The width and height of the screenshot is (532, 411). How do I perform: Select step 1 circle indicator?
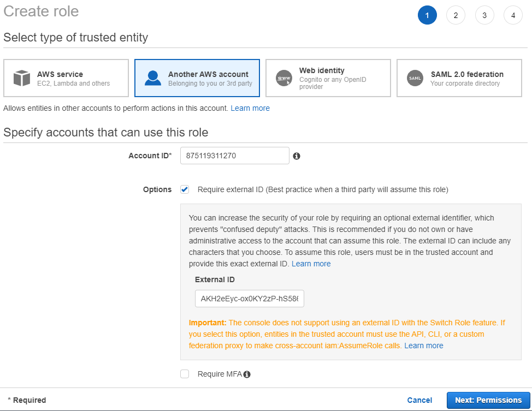click(x=427, y=15)
